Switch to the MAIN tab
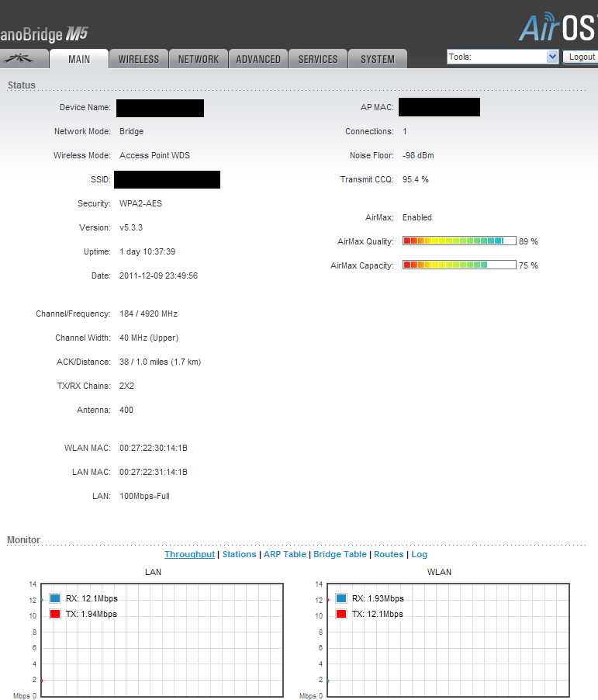This screenshot has height=700, width=598. [x=79, y=59]
